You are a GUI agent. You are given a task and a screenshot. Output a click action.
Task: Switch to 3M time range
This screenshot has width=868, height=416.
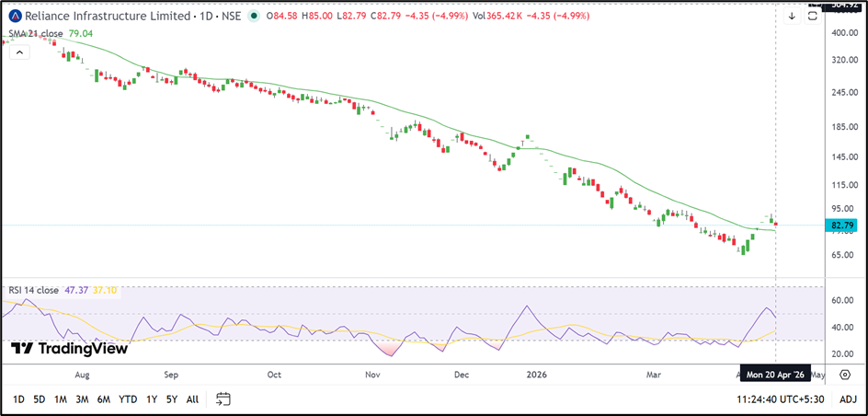[82, 399]
